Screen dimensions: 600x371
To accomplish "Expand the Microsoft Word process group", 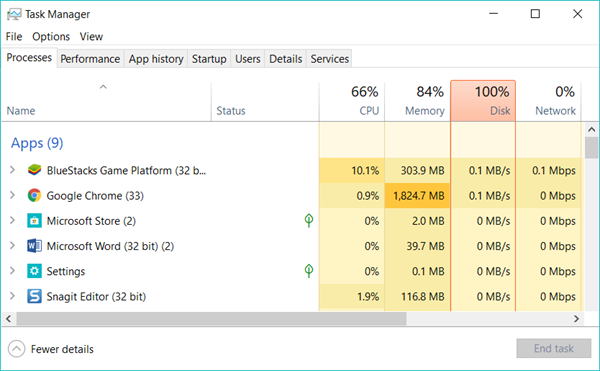I will pos(12,246).
